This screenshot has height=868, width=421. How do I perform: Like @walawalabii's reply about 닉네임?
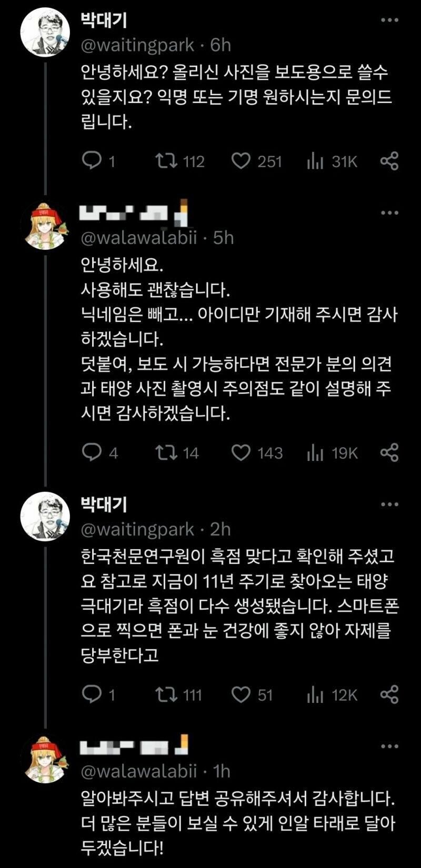pos(241,452)
